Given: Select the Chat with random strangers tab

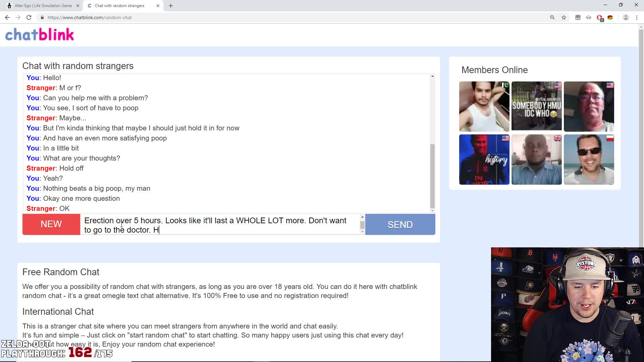Looking at the screenshot, I should tap(119, 6).
